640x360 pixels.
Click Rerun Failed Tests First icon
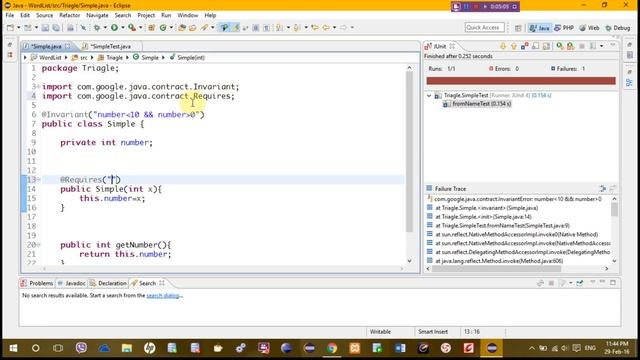tap(571, 46)
